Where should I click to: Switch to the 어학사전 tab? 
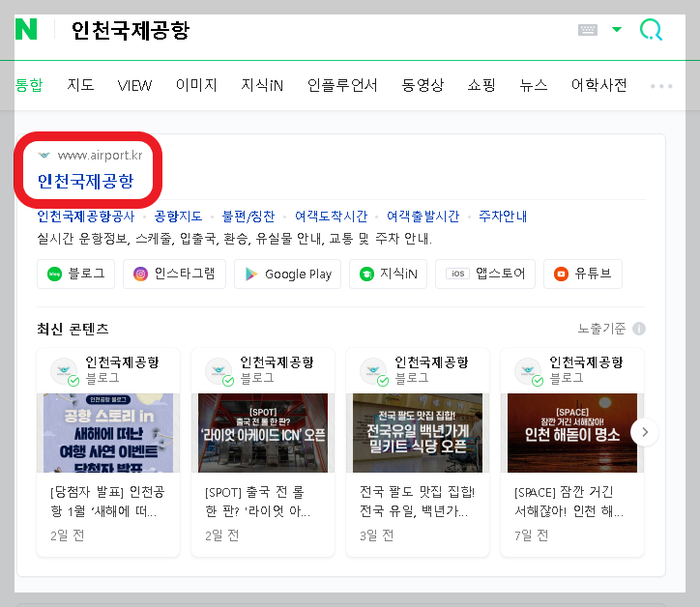pos(599,85)
